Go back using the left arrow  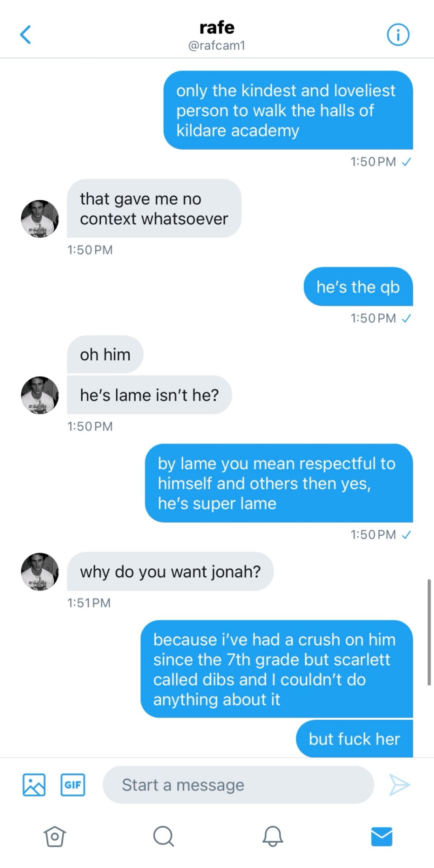point(26,35)
